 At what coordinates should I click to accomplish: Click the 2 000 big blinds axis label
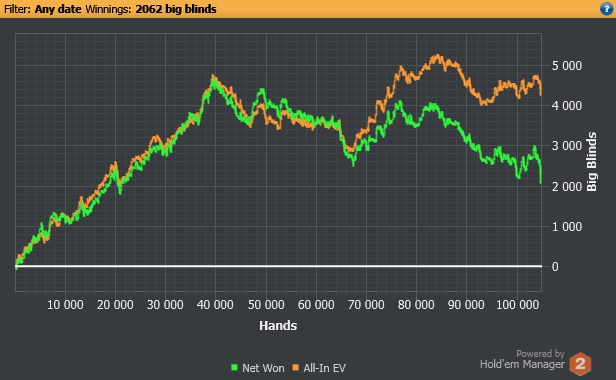click(x=566, y=186)
